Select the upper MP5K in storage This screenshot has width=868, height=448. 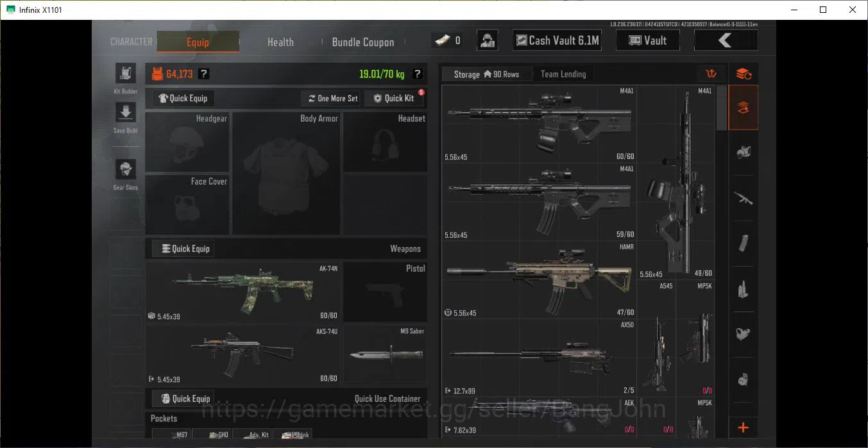click(x=695, y=338)
